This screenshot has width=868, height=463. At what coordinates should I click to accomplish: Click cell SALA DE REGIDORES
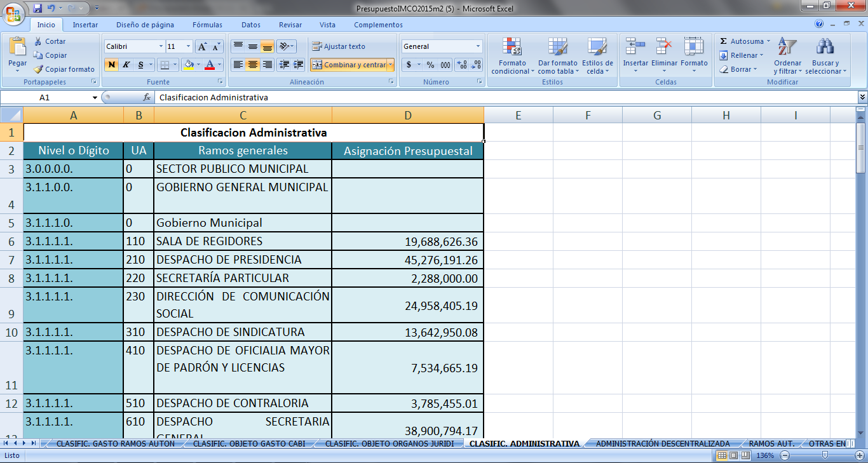[243, 241]
